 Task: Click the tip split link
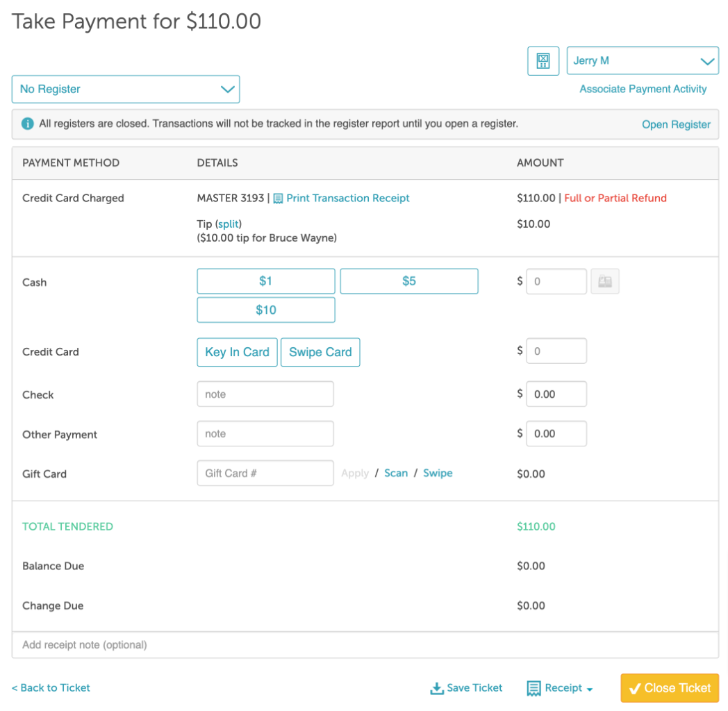(x=229, y=224)
